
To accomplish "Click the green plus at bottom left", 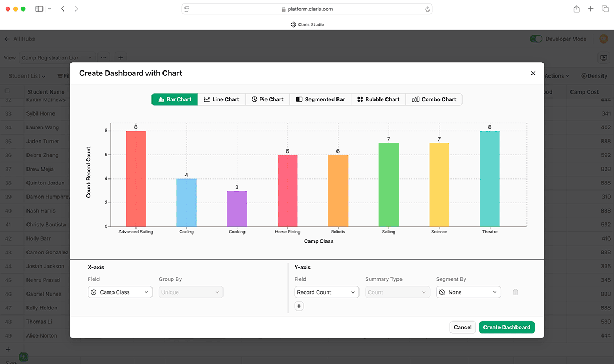I will [x=24, y=357].
